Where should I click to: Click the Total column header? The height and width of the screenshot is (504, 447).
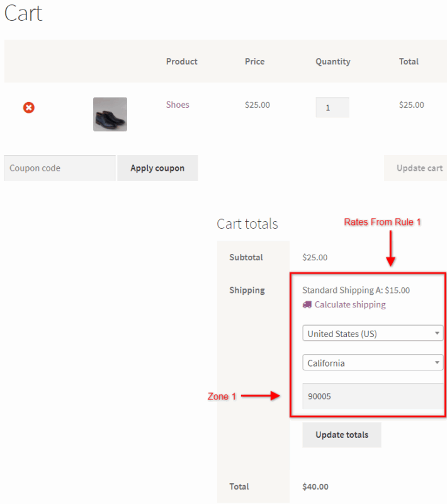(409, 61)
